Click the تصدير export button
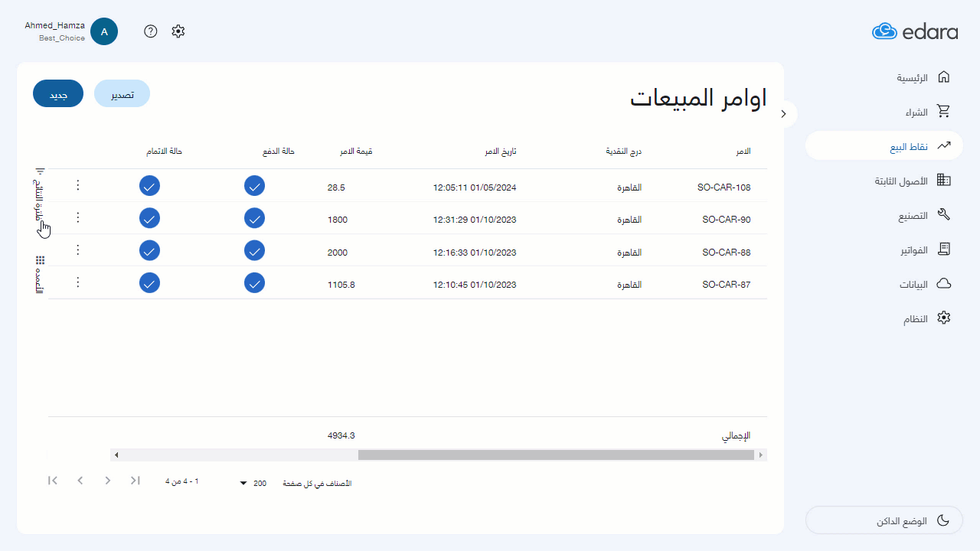The width and height of the screenshot is (980, 551). 122,93
